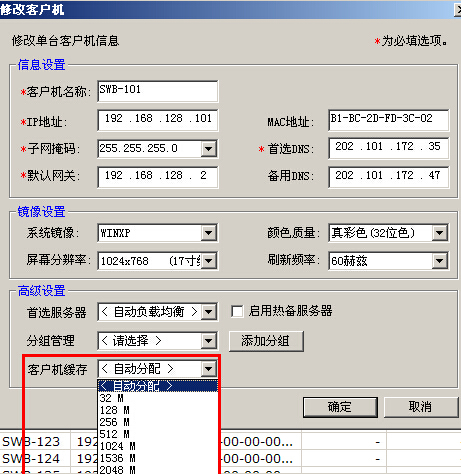Open the 刷新频率 dropdown
This screenshot has height=474, width=461.
click(x=439, y=261)
